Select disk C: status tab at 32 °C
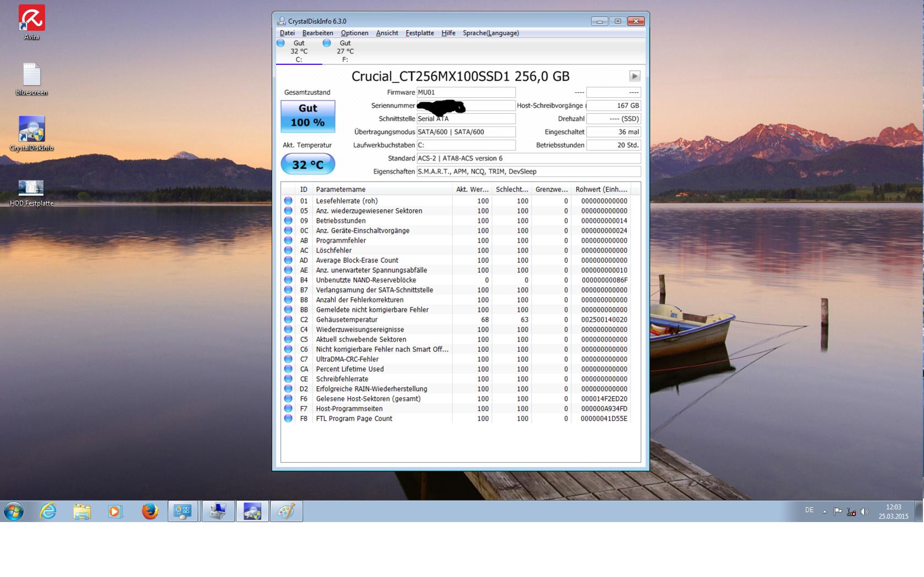 coord(299,51)
